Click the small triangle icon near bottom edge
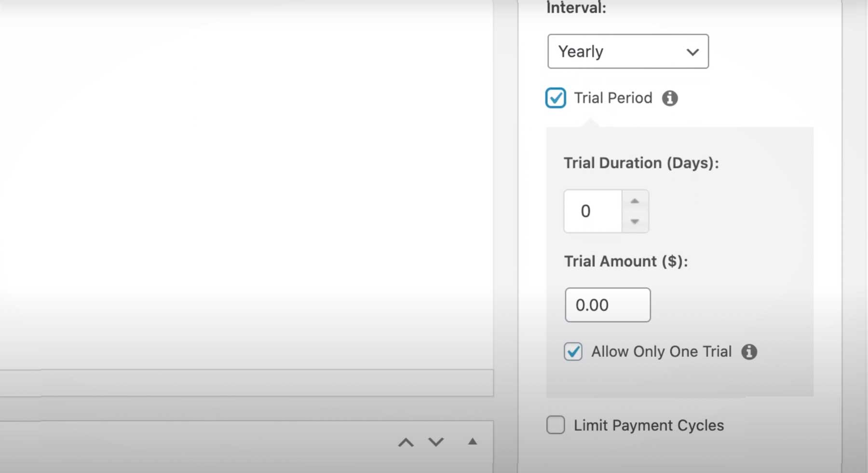 (472, 441)
